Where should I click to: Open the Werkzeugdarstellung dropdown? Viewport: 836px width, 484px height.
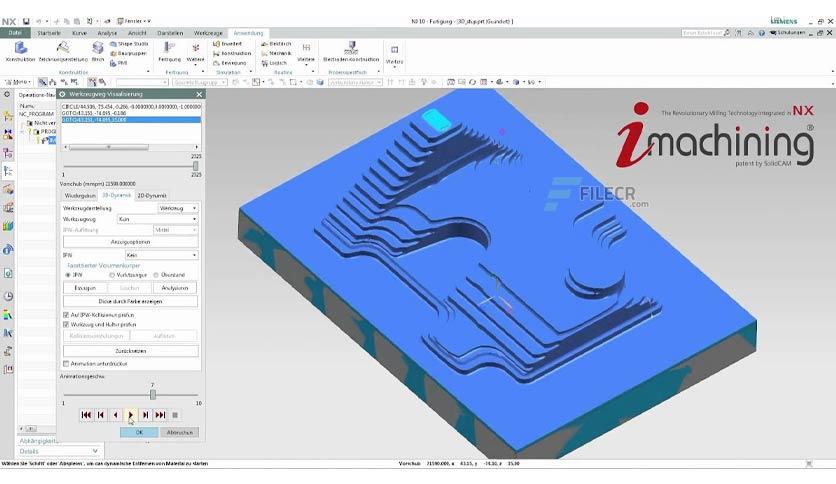pos(178,208)
